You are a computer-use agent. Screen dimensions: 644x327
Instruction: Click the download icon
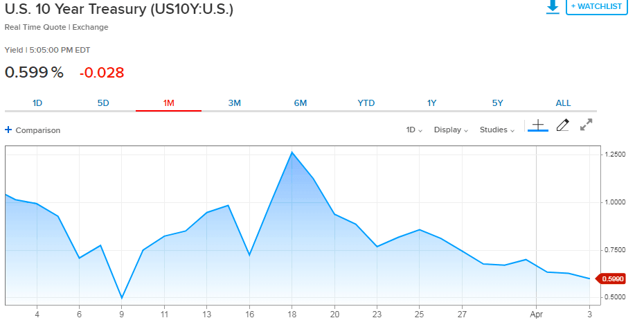coord(552,7)
